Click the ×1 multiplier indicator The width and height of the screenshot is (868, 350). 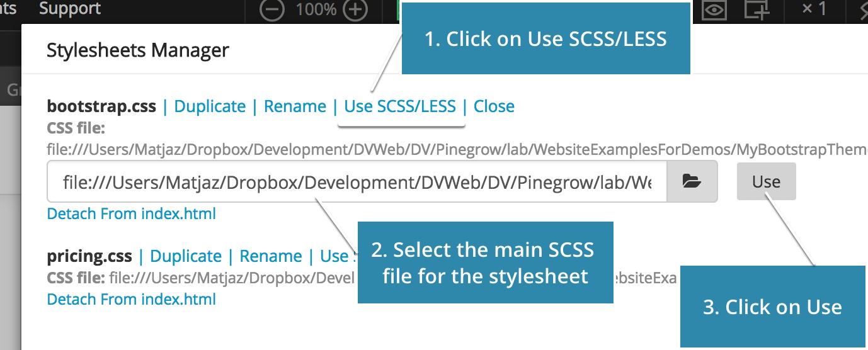pos(814,9)
